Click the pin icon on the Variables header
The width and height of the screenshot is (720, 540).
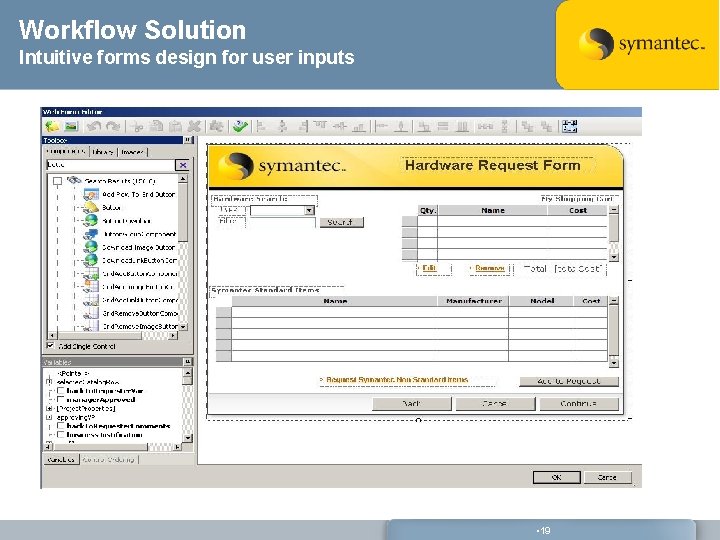click(x=187, y=362)
